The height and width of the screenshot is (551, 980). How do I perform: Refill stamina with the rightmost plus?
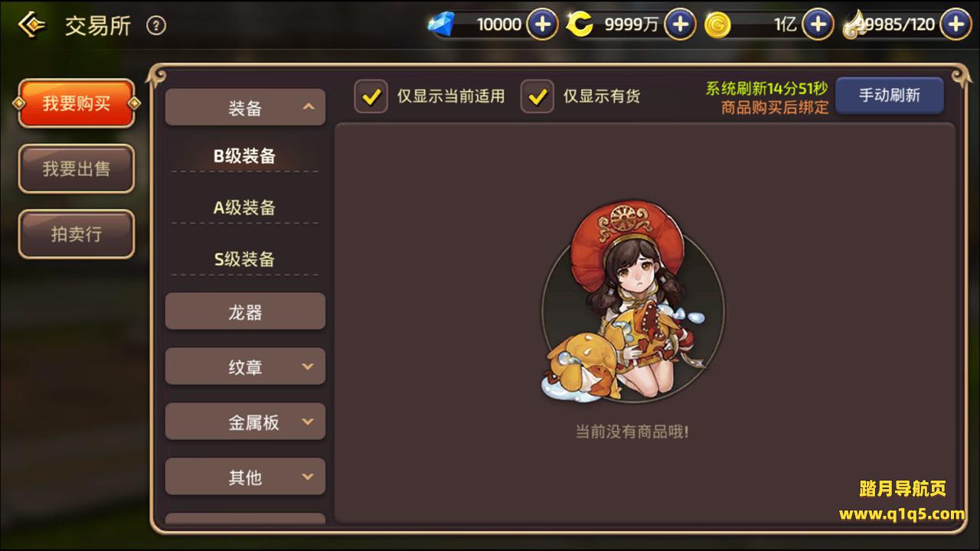tap(955, 24)
